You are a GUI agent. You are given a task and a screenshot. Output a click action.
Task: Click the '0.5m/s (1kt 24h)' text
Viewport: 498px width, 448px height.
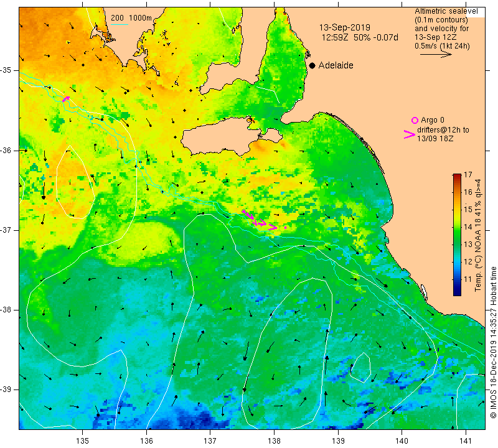point(442,46)
